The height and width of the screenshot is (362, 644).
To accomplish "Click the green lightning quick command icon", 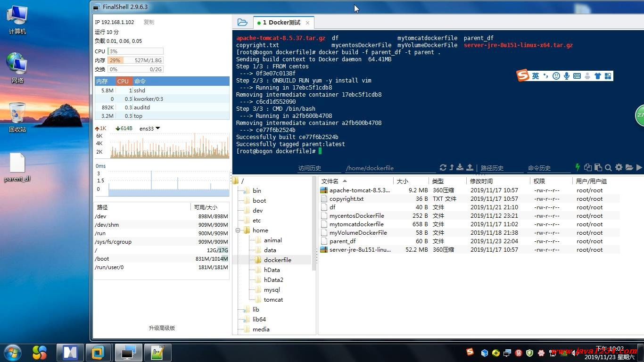I will tap(578, 167).
